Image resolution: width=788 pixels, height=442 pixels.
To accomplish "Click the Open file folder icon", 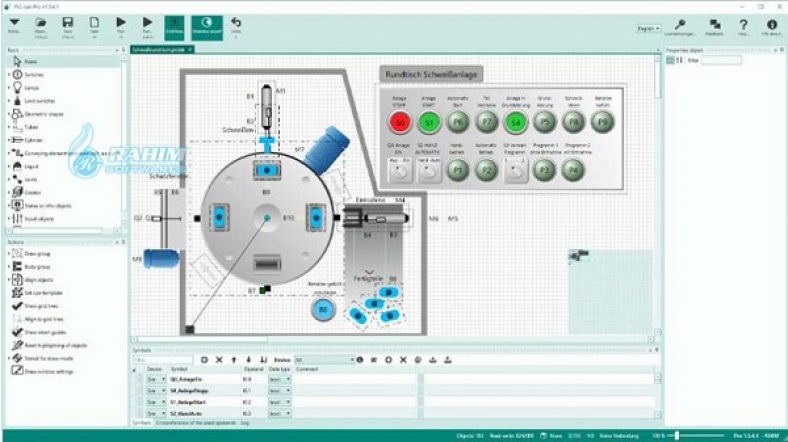I will pos(41,23).
